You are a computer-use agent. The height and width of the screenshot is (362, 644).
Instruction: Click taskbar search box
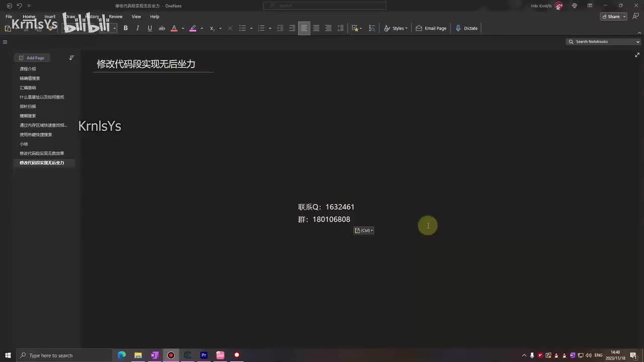click(x=64, y=355)
